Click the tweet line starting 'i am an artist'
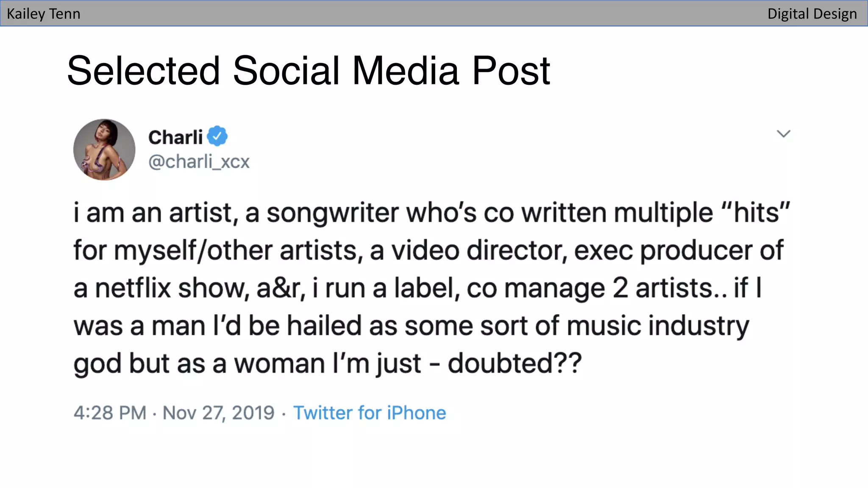Image resolution: width=868 pixels, height=488 pixels. [431, 213]
